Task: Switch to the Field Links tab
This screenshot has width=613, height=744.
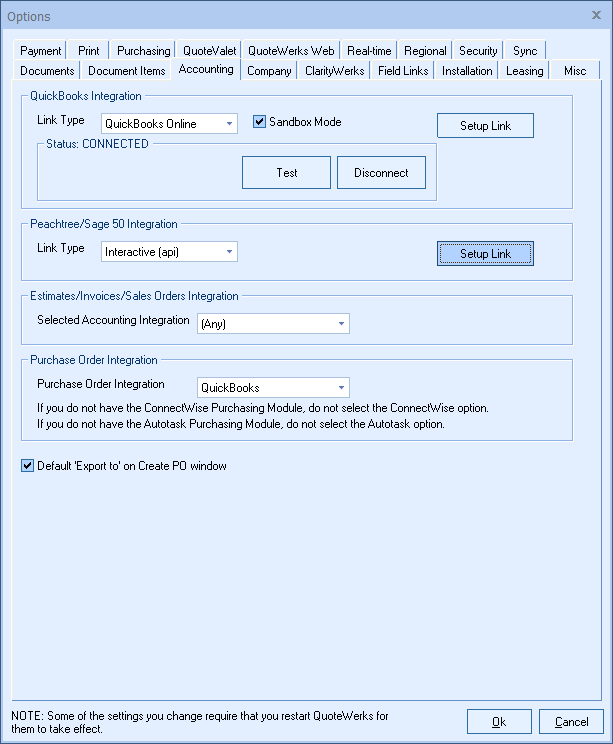Action: point(404,71)
